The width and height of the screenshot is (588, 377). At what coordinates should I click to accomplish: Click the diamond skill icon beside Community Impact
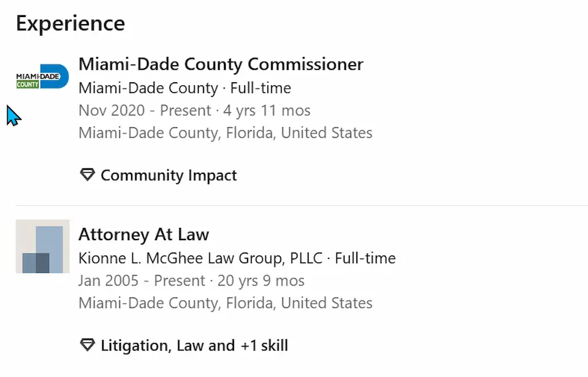click(86, 174)
